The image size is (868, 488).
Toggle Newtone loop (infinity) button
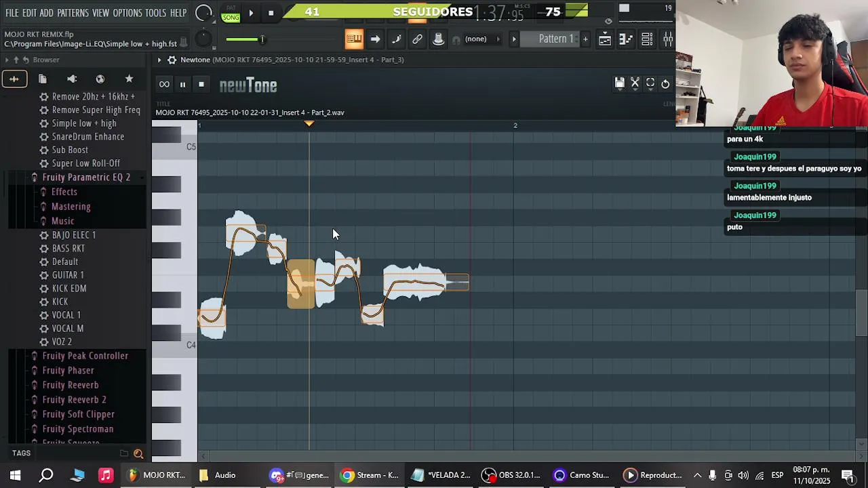[x=164, y=85]
